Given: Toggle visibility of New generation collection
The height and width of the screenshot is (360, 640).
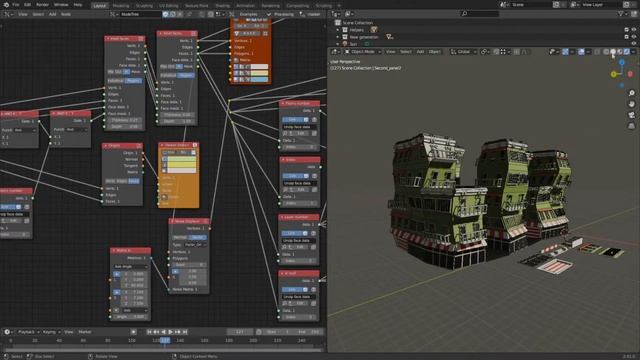Looking at the screenshot, I should pos(634,37).
